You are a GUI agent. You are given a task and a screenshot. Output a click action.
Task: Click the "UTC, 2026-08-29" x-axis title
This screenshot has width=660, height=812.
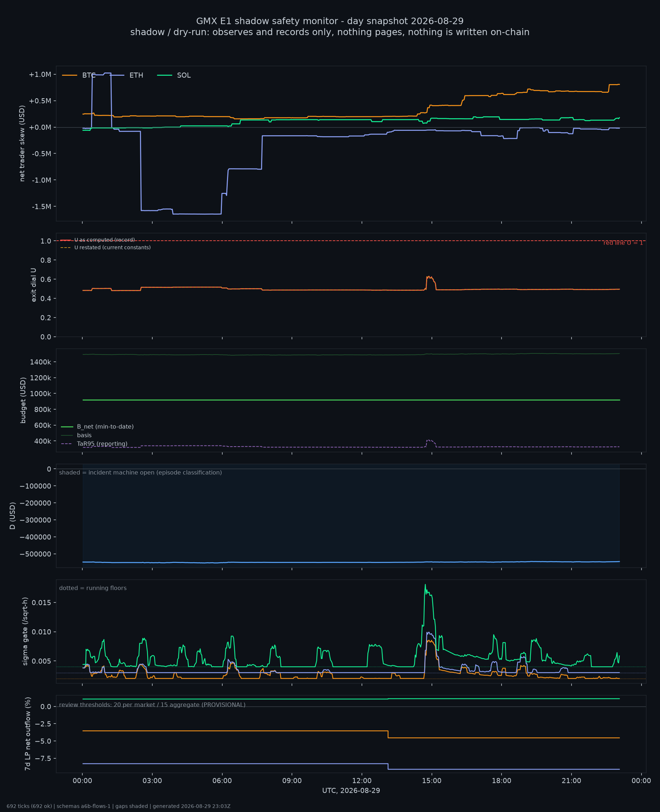tap(351, 791)
